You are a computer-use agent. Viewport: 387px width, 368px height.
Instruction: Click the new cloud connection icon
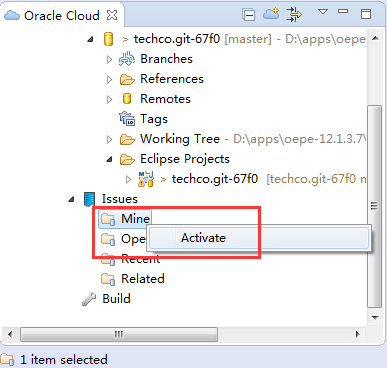point(271,14)
